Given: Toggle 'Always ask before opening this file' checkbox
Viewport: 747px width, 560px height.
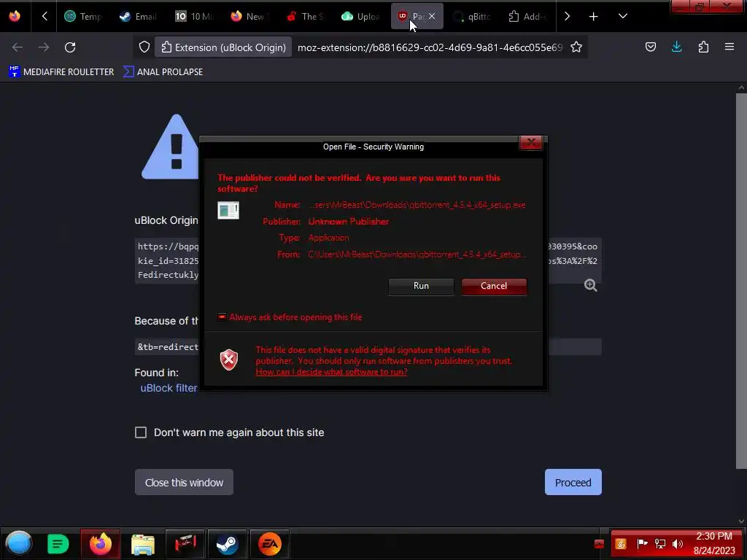Looking at the screenshot, I should pos(222,317).
